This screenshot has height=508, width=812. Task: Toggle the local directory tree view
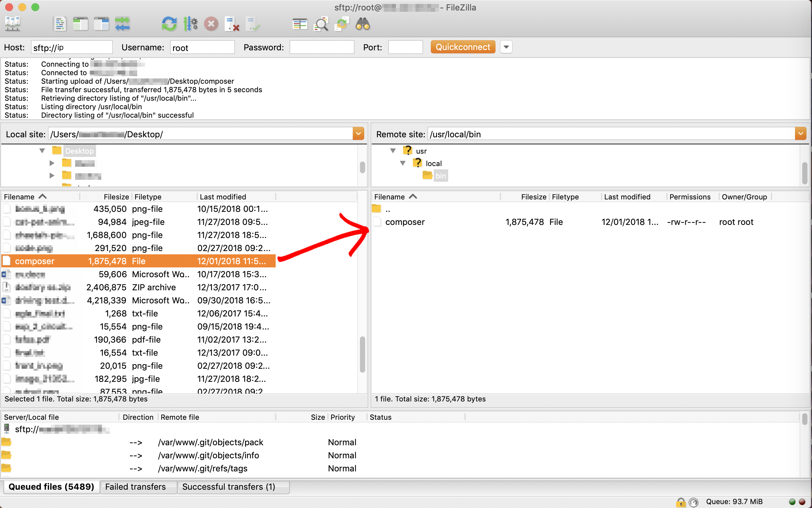point(81,24)
